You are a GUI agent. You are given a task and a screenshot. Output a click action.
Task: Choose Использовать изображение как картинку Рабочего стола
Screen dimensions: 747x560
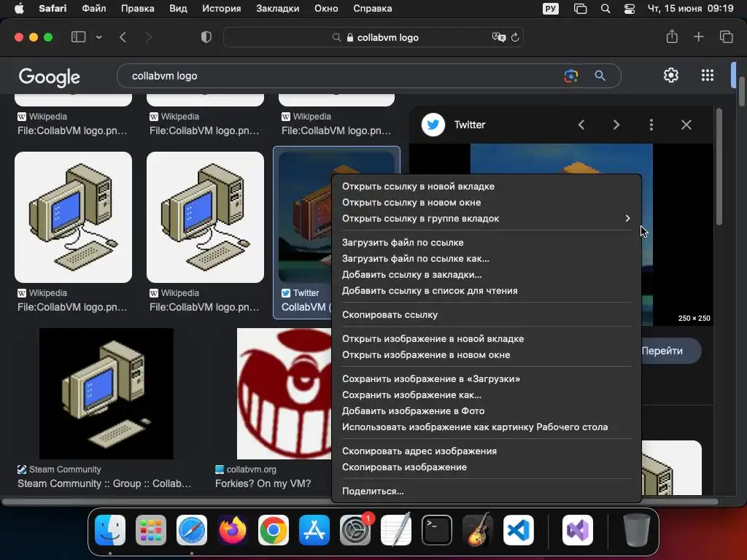pyautogui.click(x=487, y=427)
